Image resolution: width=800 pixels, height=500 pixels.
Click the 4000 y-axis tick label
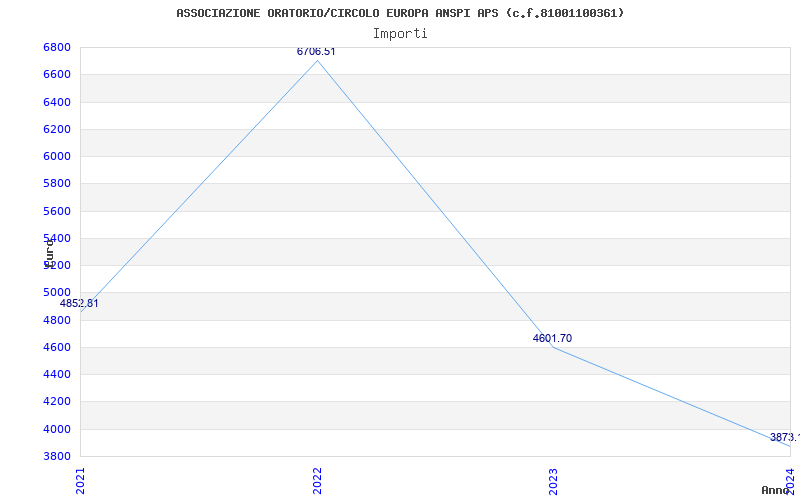[x=57, y=429]
